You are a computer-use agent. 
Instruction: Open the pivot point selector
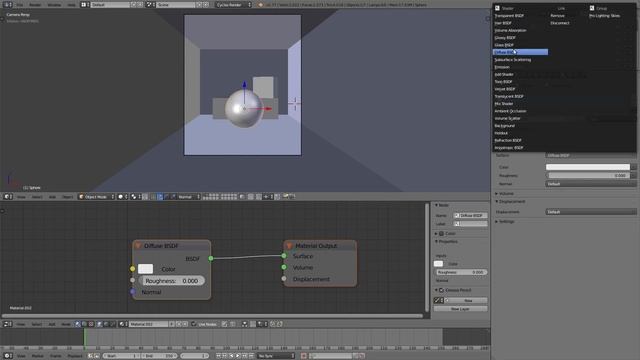(136, 197)
